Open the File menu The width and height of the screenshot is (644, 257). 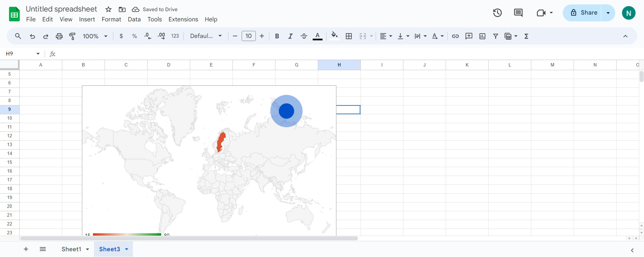31,19
